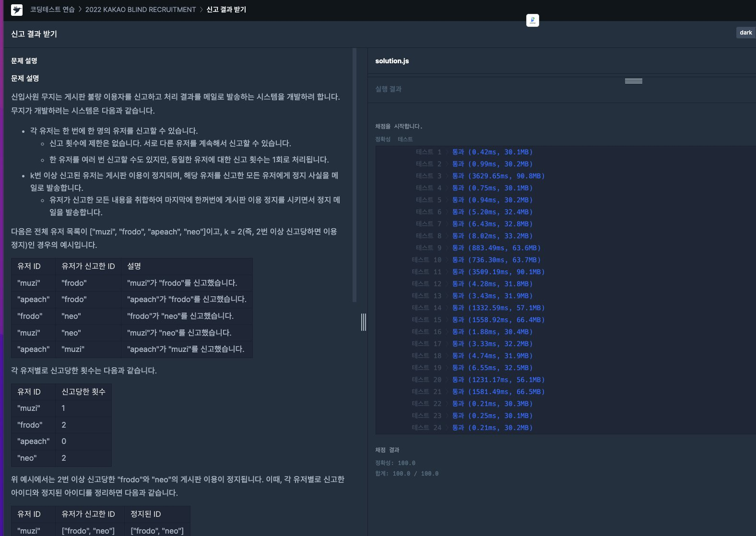Screen dimensions: 756x536
Task: Select result row 테스트 1 (0.42ms, 30.1MB)
Action: pos(474,152)
